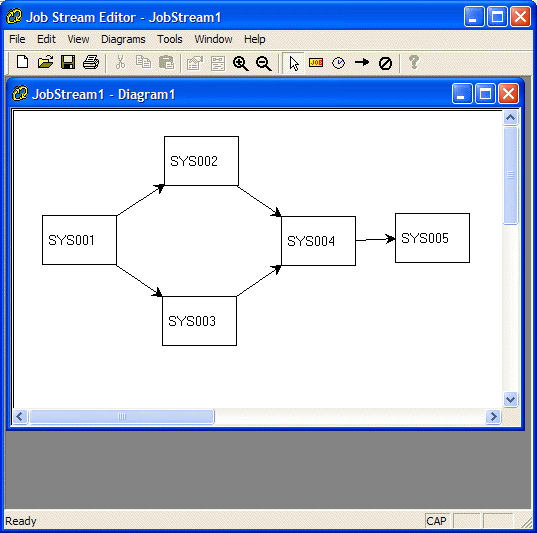Select the pointer arrow tool

(294, 63)
